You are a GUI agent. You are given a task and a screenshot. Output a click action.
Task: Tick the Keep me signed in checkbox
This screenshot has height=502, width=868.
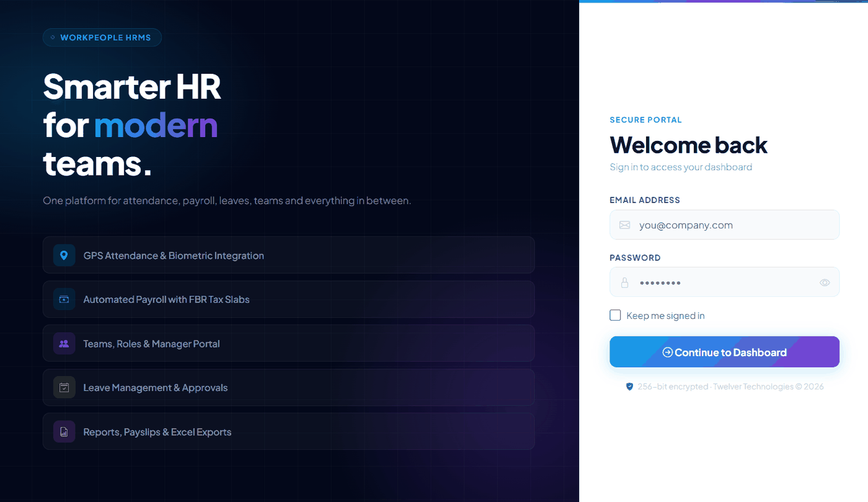coord(615,315)
